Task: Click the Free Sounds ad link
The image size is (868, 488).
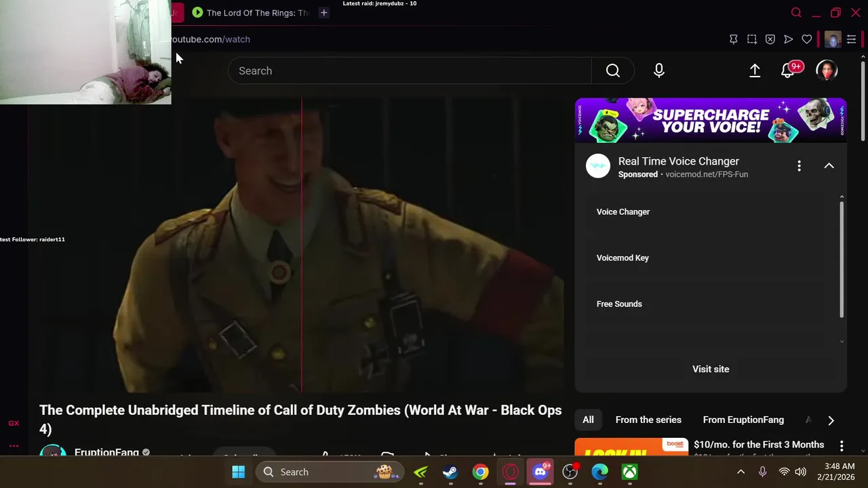Action: coord(619,304)
